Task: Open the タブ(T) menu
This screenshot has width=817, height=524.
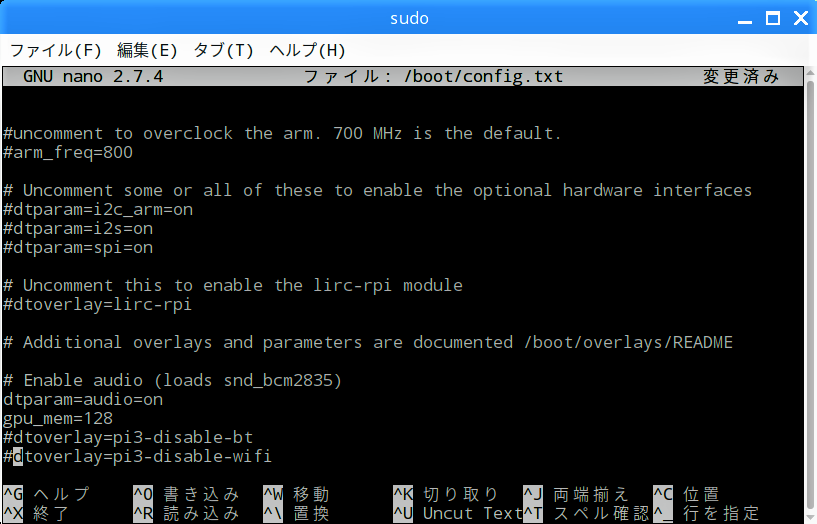Action: click(224, 51)
